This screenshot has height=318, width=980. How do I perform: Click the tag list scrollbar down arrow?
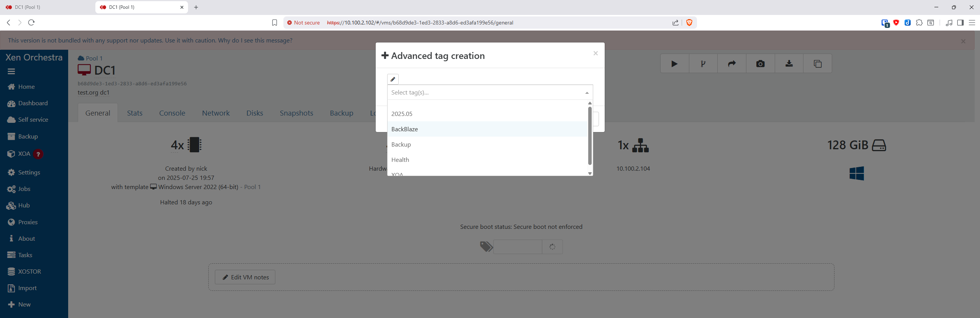pos(590,173)
